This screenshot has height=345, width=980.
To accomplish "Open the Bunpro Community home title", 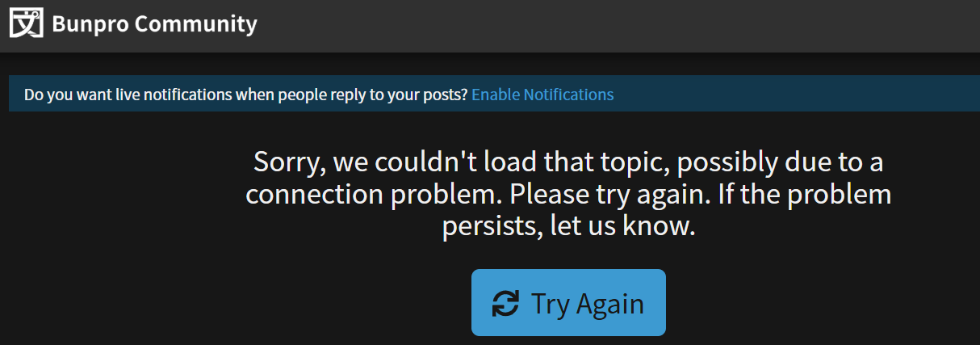I will pos(154,24).
